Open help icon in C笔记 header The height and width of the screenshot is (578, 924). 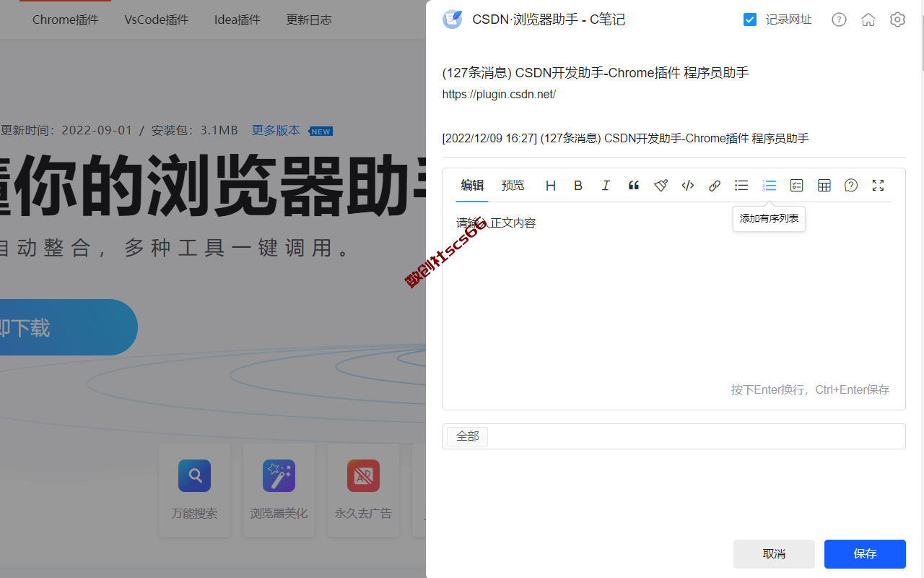[x=839, y=20]
